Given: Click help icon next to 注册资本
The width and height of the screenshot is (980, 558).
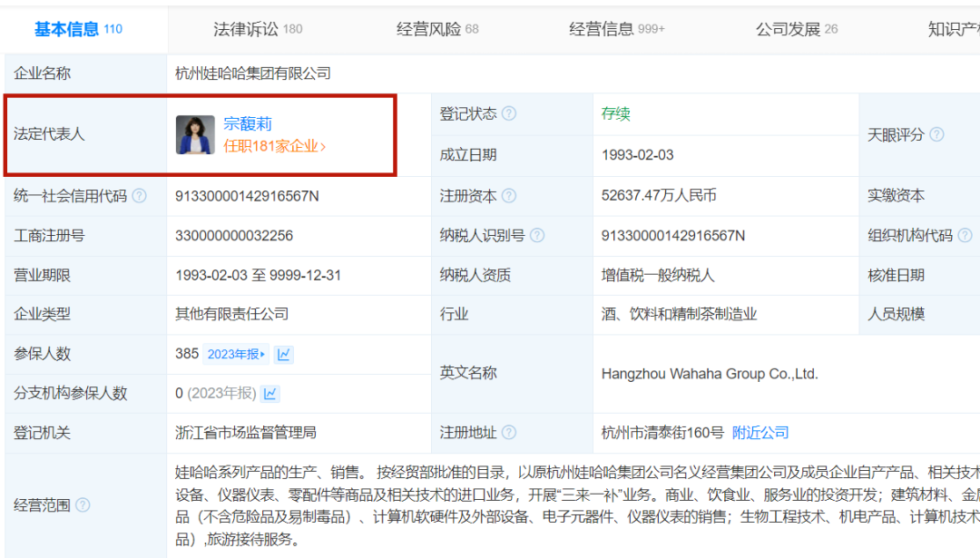Looking at the screenshot, I should click(509, 196).
